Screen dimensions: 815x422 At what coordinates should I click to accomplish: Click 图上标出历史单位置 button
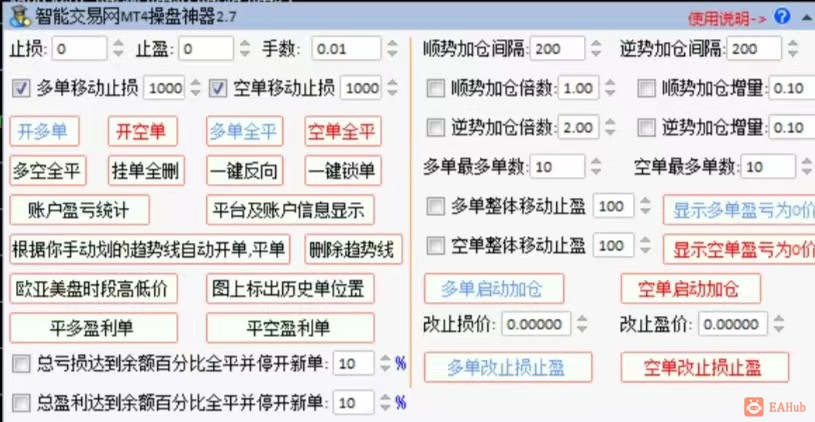290,288
